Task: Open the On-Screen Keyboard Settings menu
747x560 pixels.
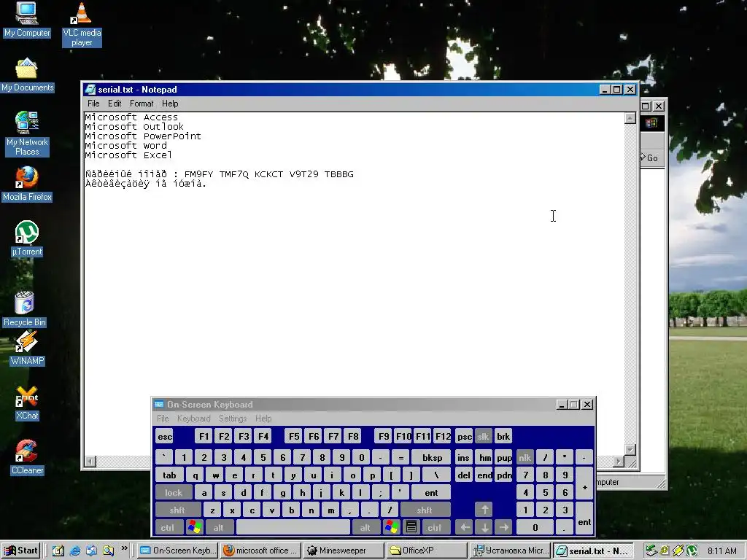Action: (233, 418)
